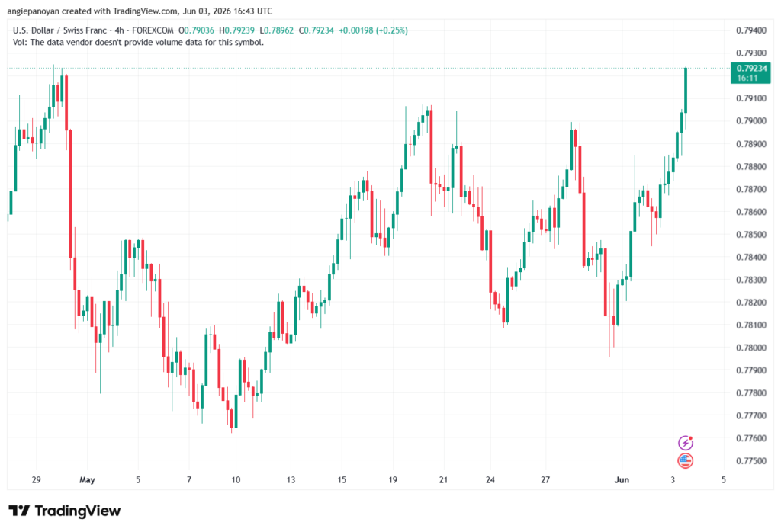781x532 pixels.
Task: Click the latest tall green candle
Action: click(x=686, y=90)
